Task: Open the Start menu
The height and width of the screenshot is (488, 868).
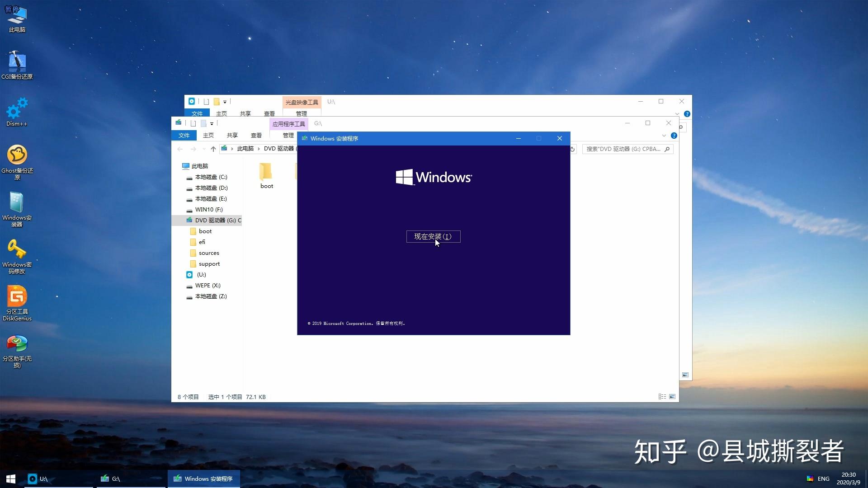Action: (11, 479)
